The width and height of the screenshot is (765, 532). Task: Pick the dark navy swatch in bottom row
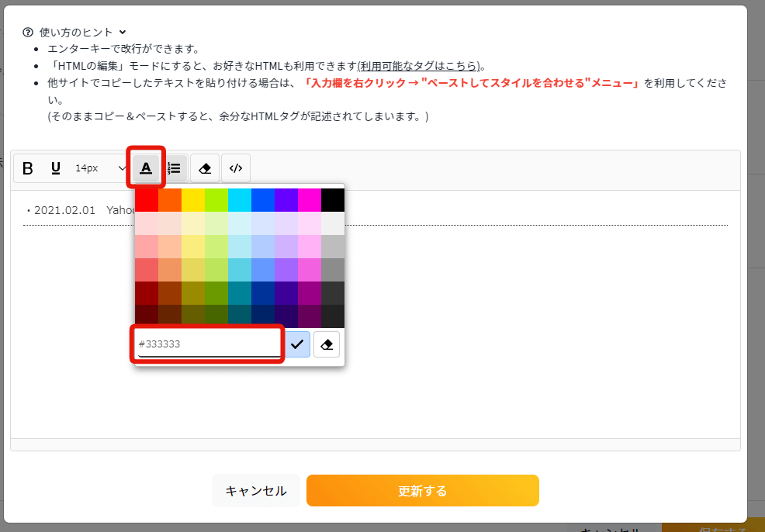(263, 316)
